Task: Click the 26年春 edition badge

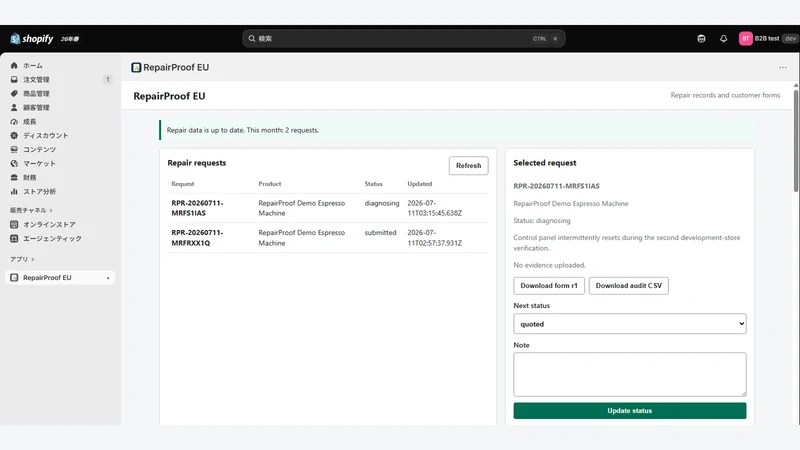Action: [x=70, y=39]
